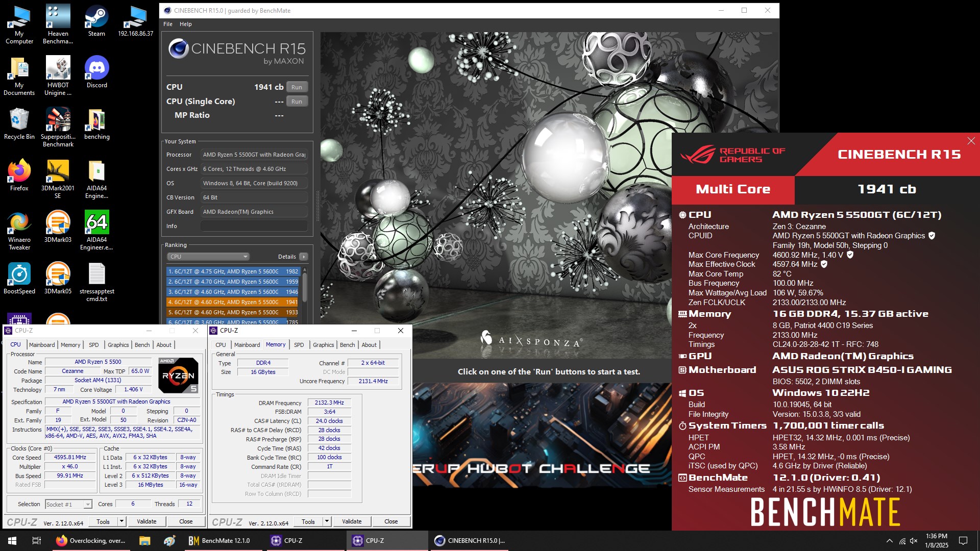This screenshot has width=980, height=551.
Task: Select ranking entry scoring 1982
Action: [233, 271]
